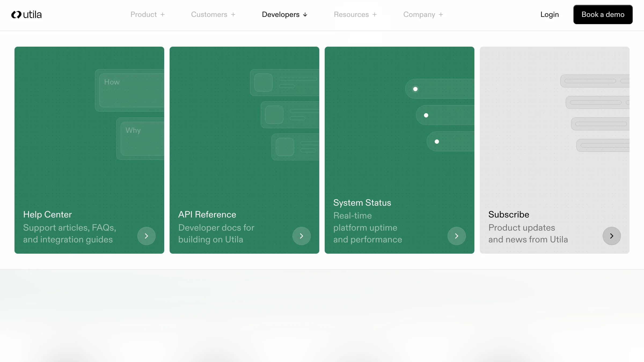Expand the Company menu
The width and height of the screenshot is (644, 362).
(x=423, y=14)
